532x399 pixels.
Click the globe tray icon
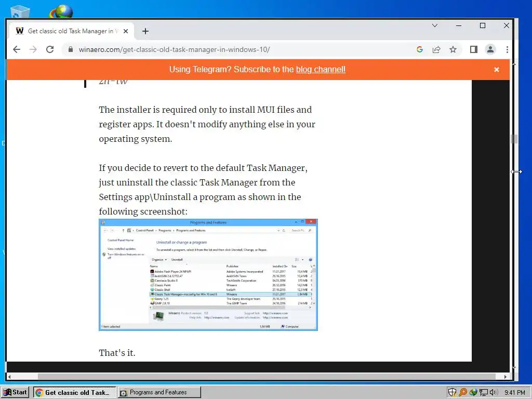tap(473, 393)
